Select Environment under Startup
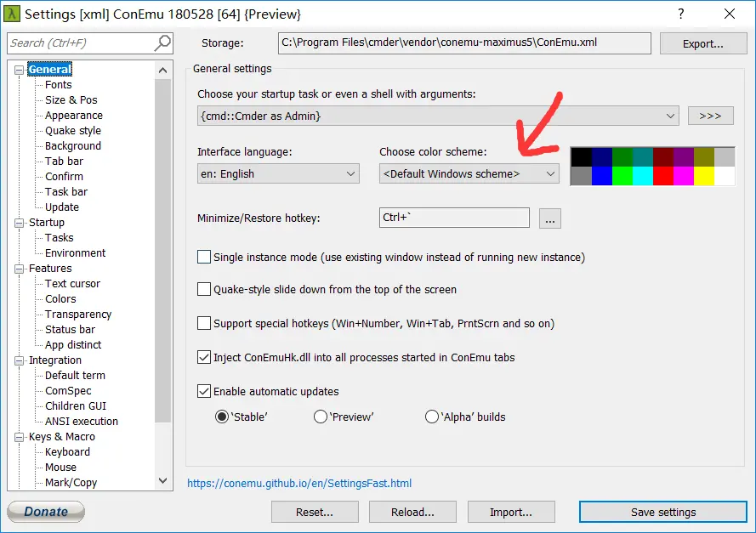Viewport: 756px width, 533px height. 75,253
